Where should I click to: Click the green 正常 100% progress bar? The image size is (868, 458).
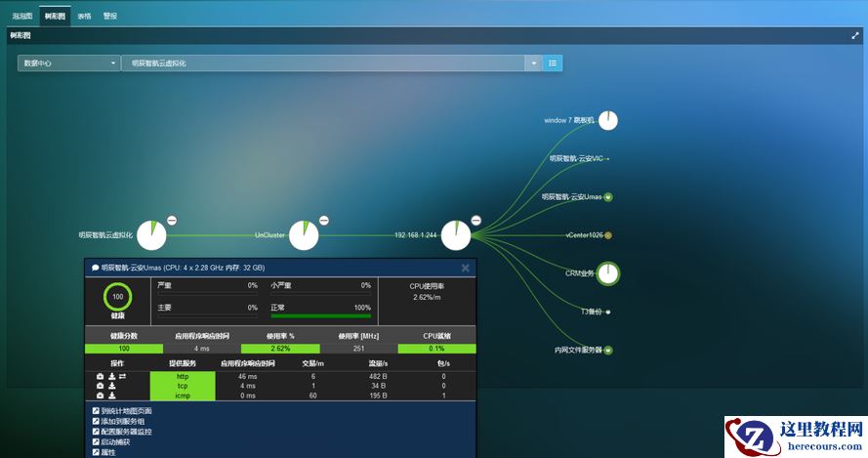click(321, 316)
